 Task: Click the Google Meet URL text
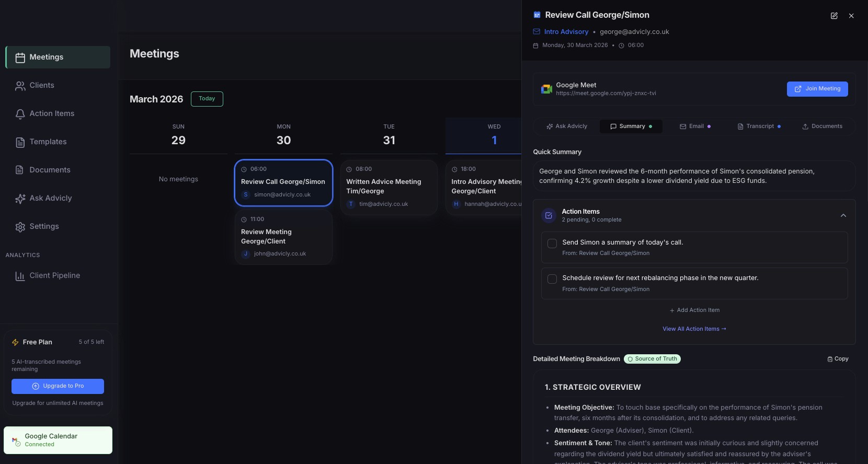(x=606, y=94)
